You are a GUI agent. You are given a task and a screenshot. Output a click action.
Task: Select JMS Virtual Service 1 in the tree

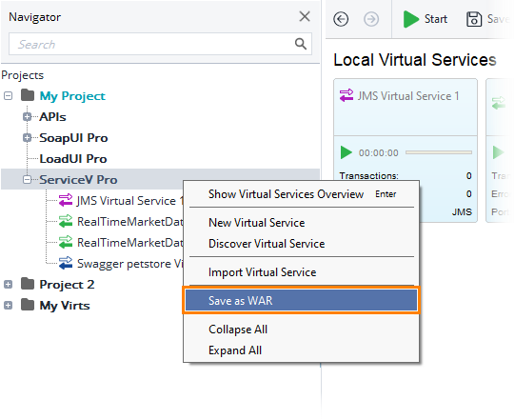point(129,201)
